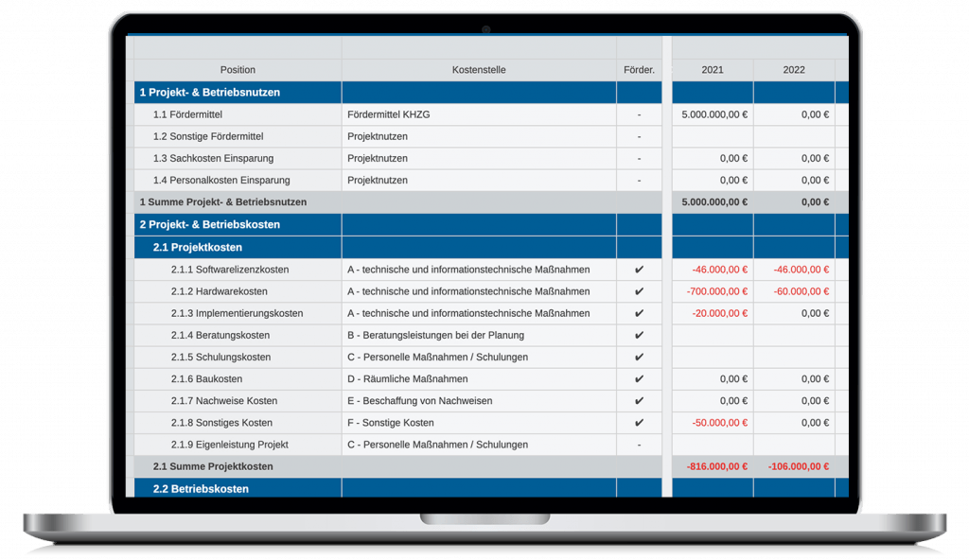Click the empty 2021 cell for 2.1.4 Beratungskosten
969x560 pixels.
click(713, 335)
